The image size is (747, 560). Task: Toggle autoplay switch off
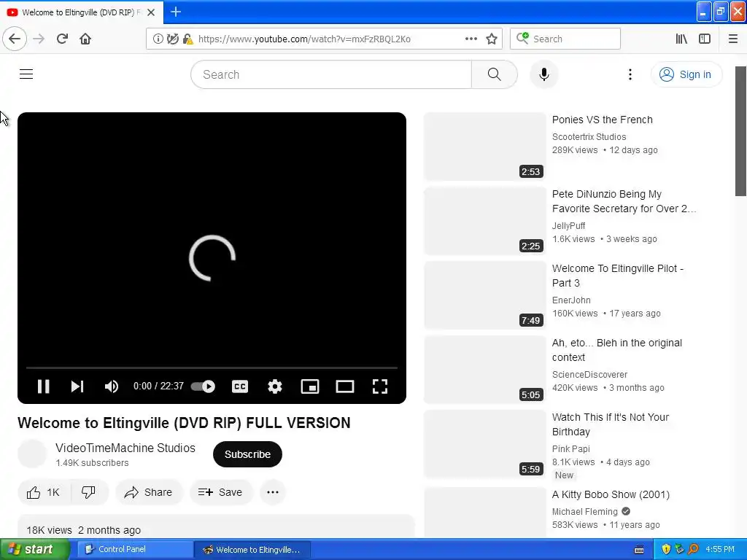pos(203,386)
